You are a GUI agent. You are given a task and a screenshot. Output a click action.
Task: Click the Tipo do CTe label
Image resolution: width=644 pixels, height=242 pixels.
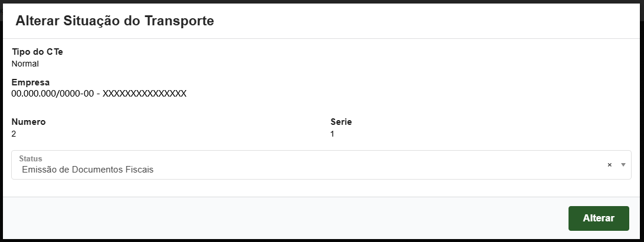[37, 52]
